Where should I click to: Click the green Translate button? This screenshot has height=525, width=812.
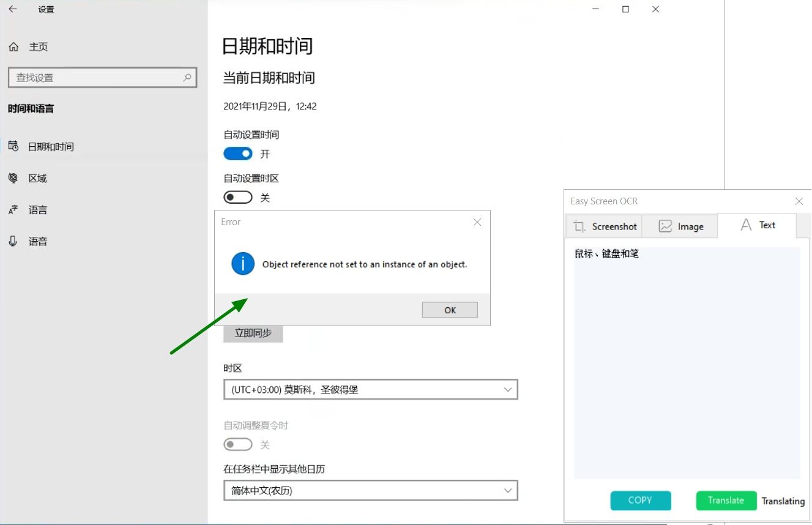coord(726,501)
